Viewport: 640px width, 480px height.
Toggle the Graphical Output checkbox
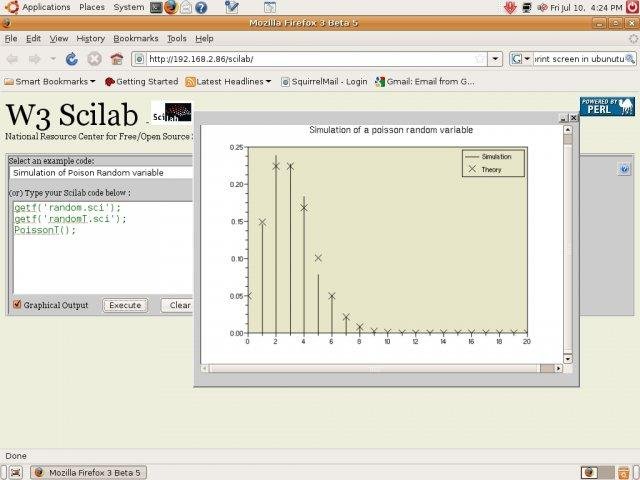pyautogui.click(x=17, y=304)
